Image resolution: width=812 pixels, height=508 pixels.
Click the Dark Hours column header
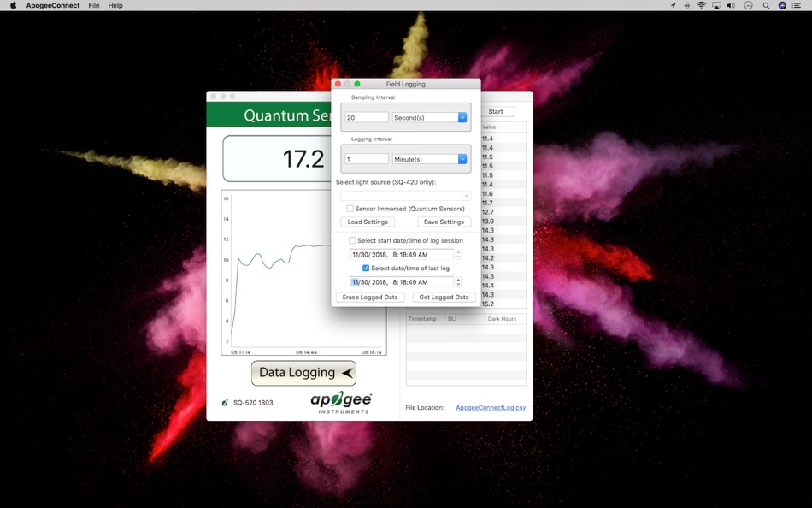click(x=505, y=319)
